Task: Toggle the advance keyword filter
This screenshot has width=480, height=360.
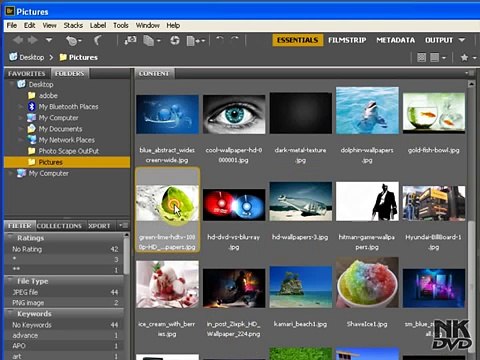Action: click(64, 335)
